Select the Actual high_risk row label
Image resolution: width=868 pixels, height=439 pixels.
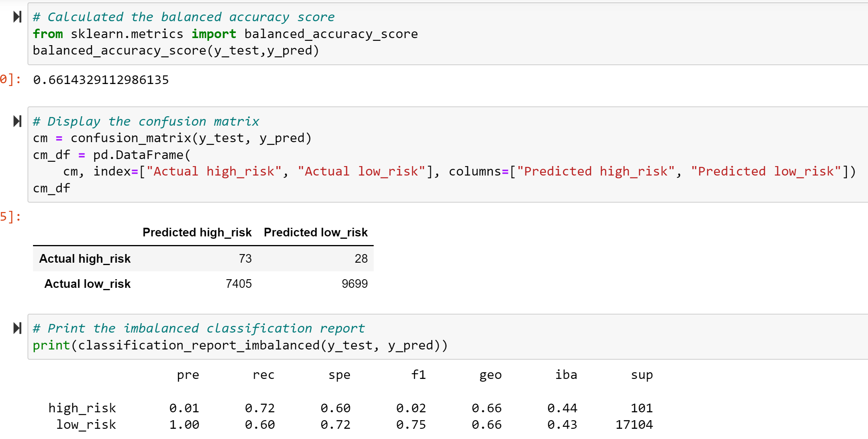point(85,258)
